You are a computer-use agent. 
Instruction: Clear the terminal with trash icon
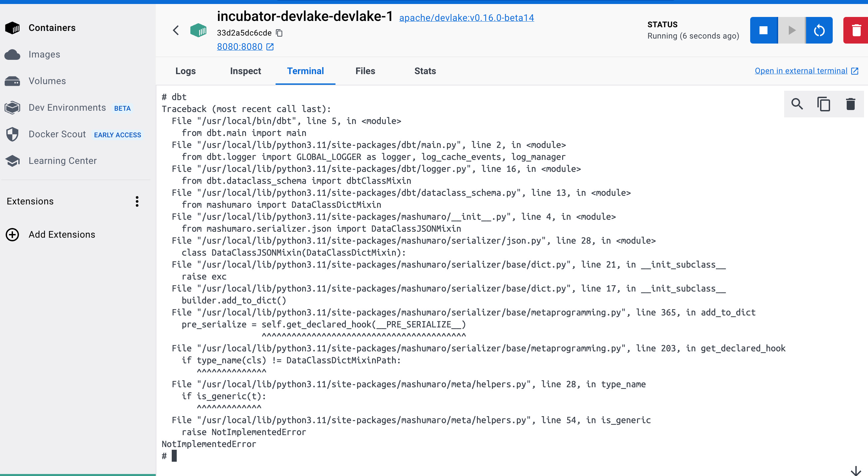pyautogui.click(x=850, y=104)
